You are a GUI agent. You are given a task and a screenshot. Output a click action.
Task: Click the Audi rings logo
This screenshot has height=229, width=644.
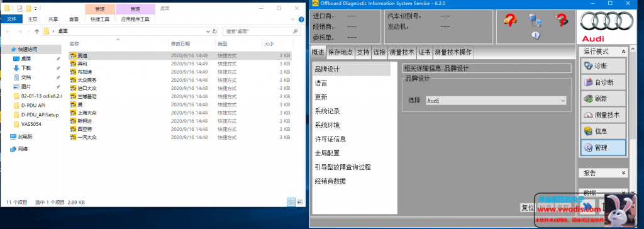coord(607,21)
